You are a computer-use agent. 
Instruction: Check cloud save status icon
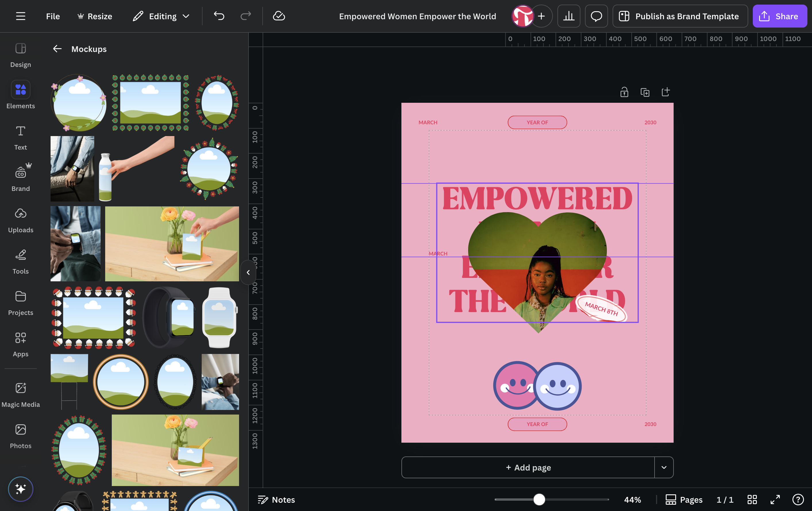(x=279, y=16)
